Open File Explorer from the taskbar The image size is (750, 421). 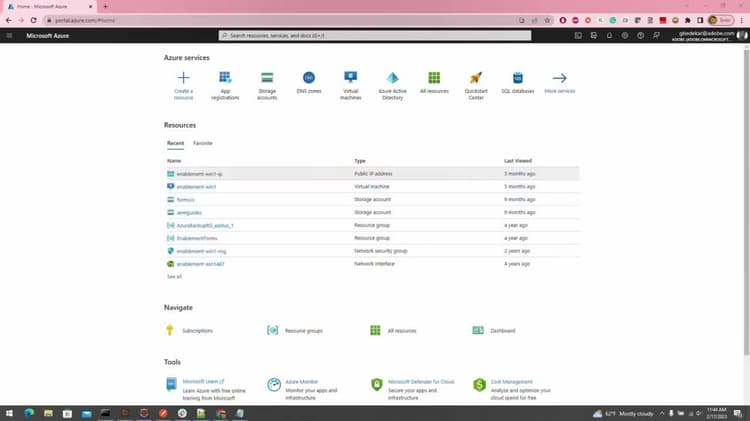click(48, 413)
